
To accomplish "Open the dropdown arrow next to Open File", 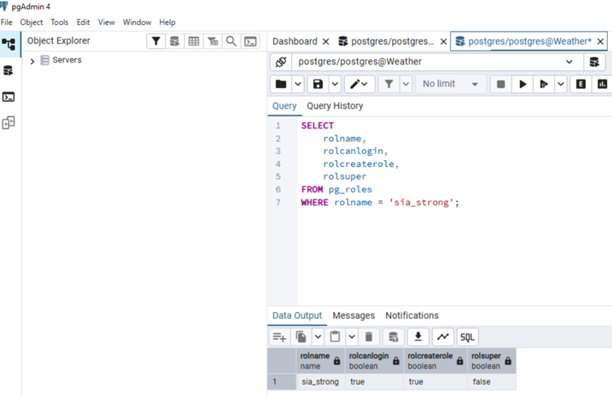I will [298, 84].
